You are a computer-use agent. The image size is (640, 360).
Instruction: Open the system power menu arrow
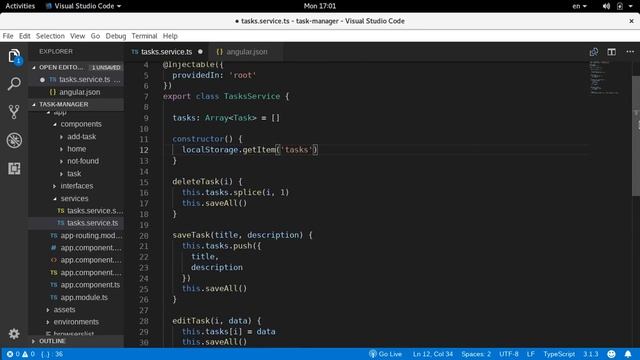click(631, 6)
